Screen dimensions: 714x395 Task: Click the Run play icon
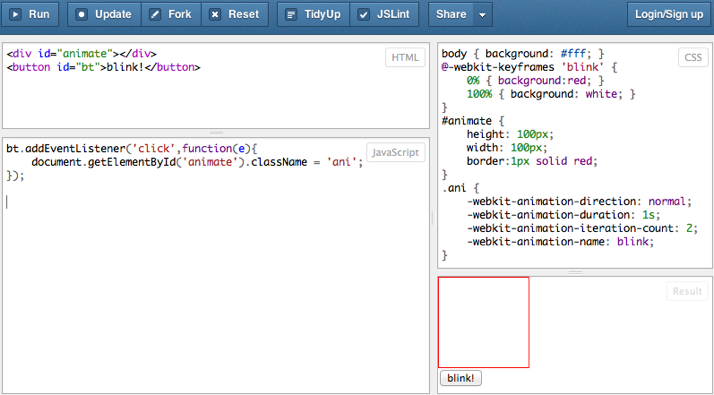coord(15,15)
